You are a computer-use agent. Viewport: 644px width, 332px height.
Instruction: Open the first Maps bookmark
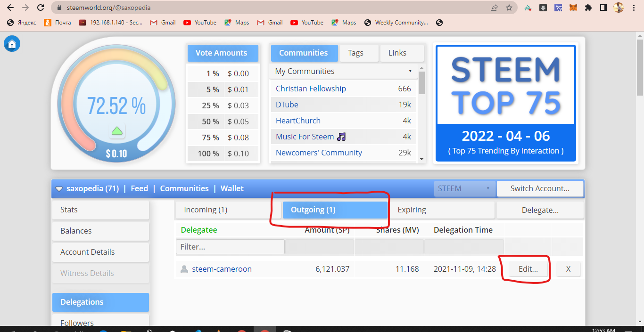tap(237, 22)
